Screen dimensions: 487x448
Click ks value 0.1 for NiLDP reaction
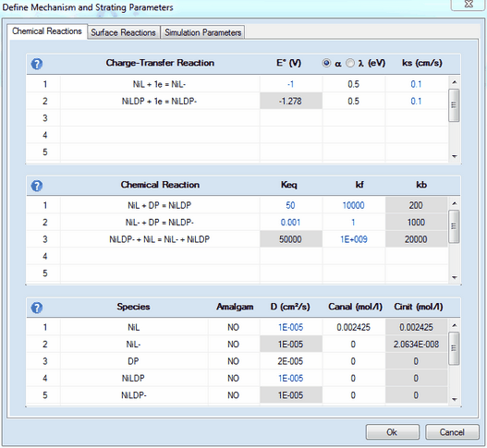click(416, 102)
